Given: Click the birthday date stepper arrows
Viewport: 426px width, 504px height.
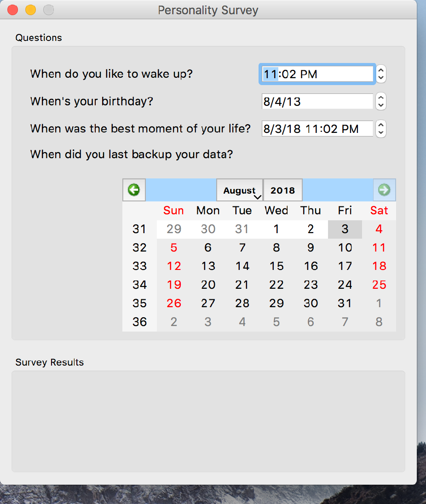Looking at the screenshot, I should pos(381,102).
